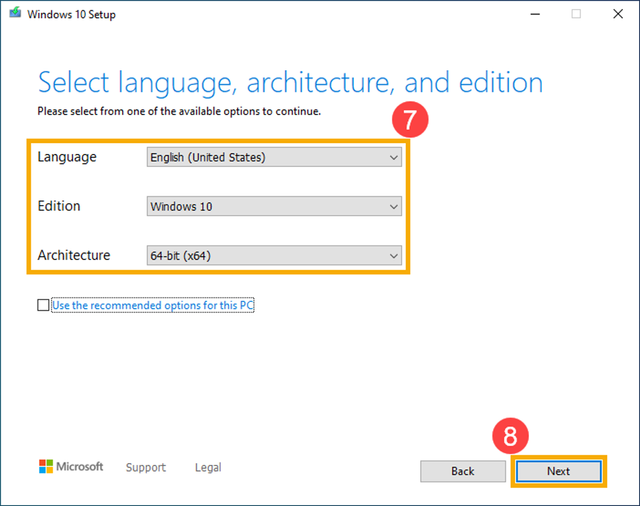This screenshot has width=640, height=506.
Task: Click 'Use the recommended options for this PC' label
Action: click(153, 305)
